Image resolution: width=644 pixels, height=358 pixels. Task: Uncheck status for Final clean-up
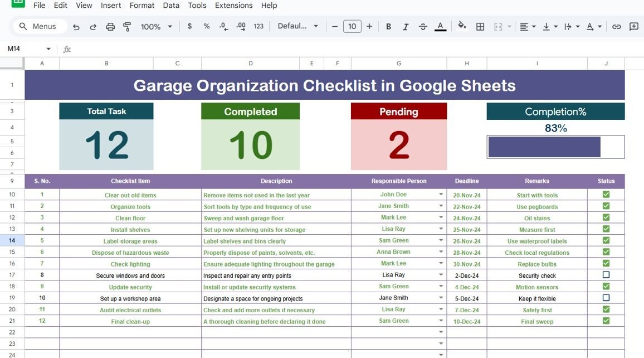(x=606, y=321)
